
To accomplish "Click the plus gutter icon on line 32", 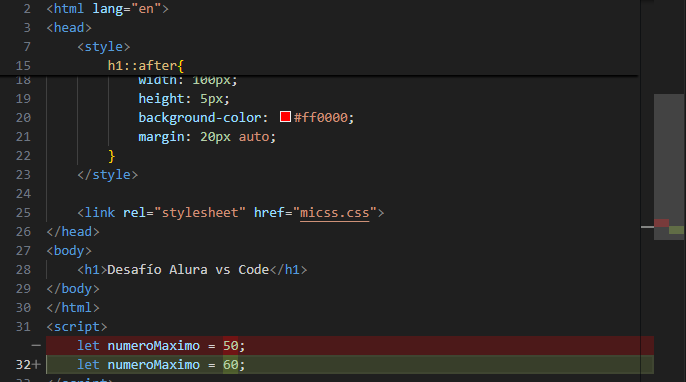I will (x=36, y=364).
